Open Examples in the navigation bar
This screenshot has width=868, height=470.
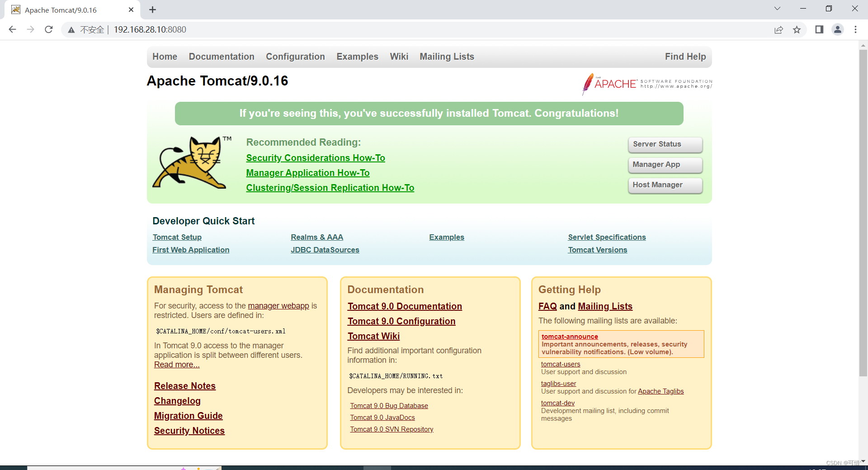click(x=357, y=57)
